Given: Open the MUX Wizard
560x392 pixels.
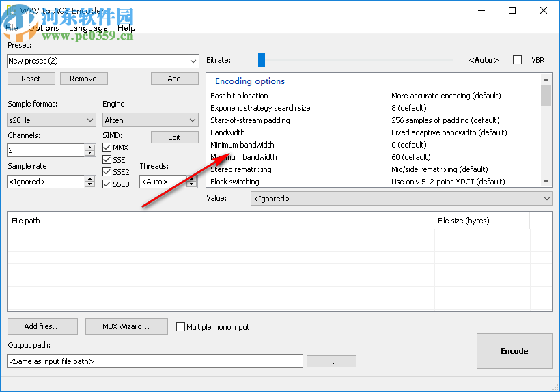Looking at the screenshot, I should [x=126, y=326].
